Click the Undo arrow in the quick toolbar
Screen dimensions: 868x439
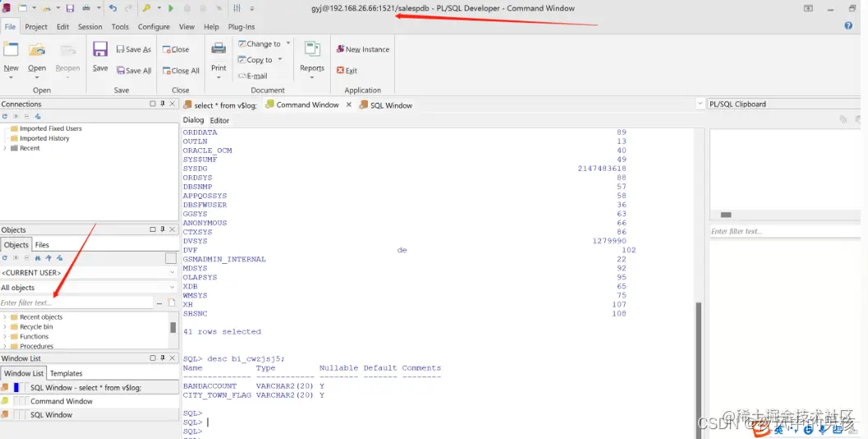tap(113, 7)
